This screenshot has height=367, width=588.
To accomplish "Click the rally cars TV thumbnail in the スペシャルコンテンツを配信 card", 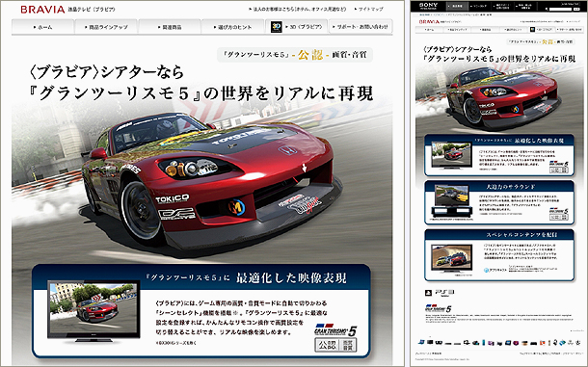I will coord(451,258).
